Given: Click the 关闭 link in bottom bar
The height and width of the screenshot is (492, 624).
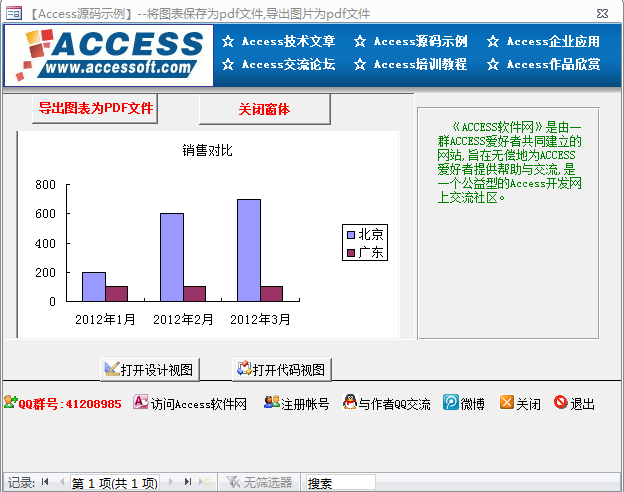Looking at the screenshot, I should coord(528,404).
